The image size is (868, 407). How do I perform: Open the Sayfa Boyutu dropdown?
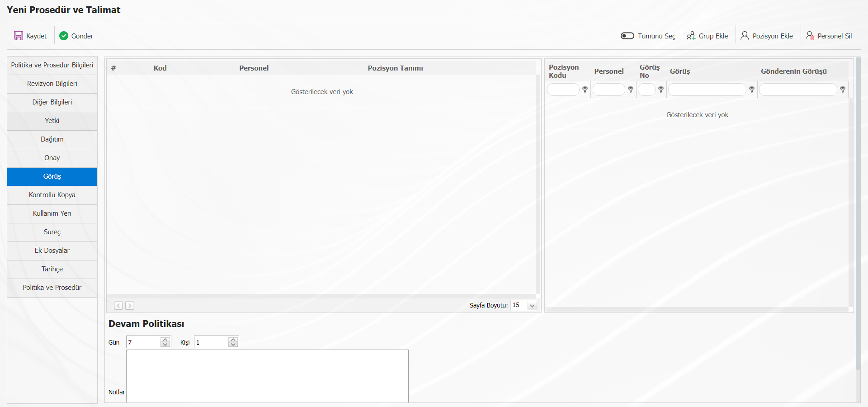click(532, 306)
